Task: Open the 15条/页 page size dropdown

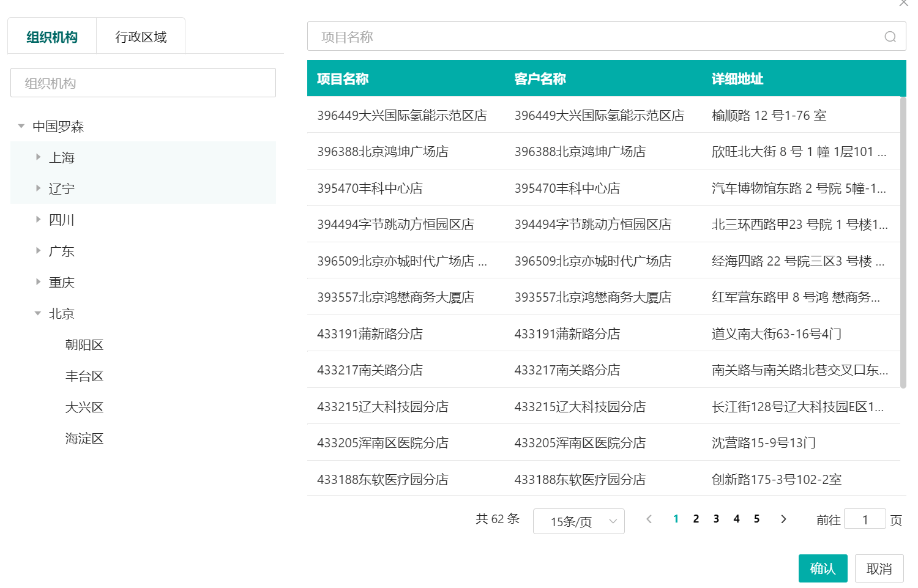Action: pyautogui.click(x=578, y=521)
